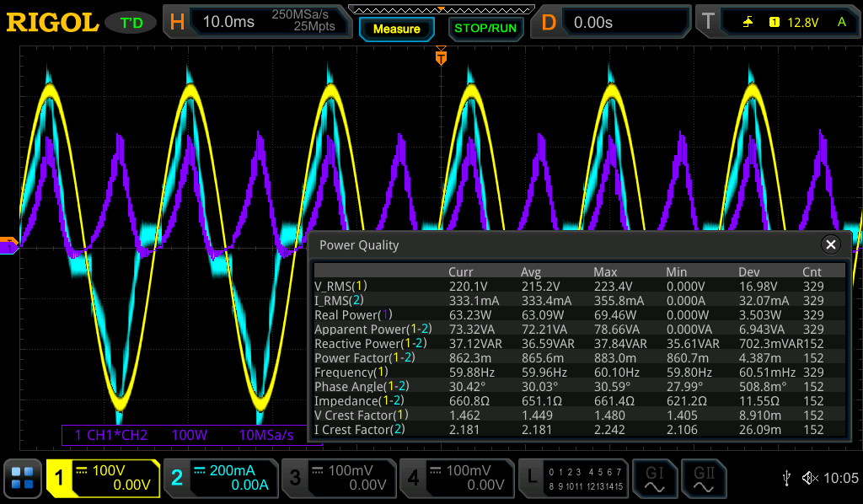Image resolution: width=863 pixels, height=504 pixels.
Task: Toggle channel 2 200mA on/off
Action: pyautogui.click(x=222, y=478)
